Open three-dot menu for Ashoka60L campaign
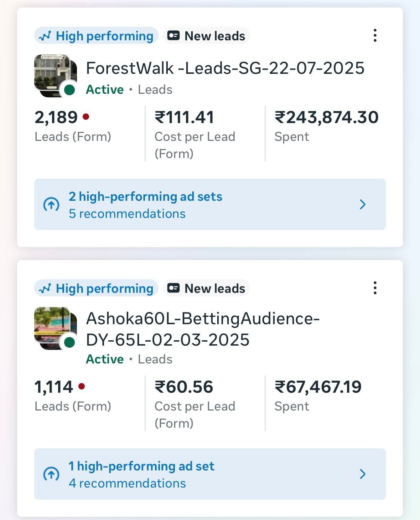Screen dimensions: 420x520 click(x=375, y=288)
